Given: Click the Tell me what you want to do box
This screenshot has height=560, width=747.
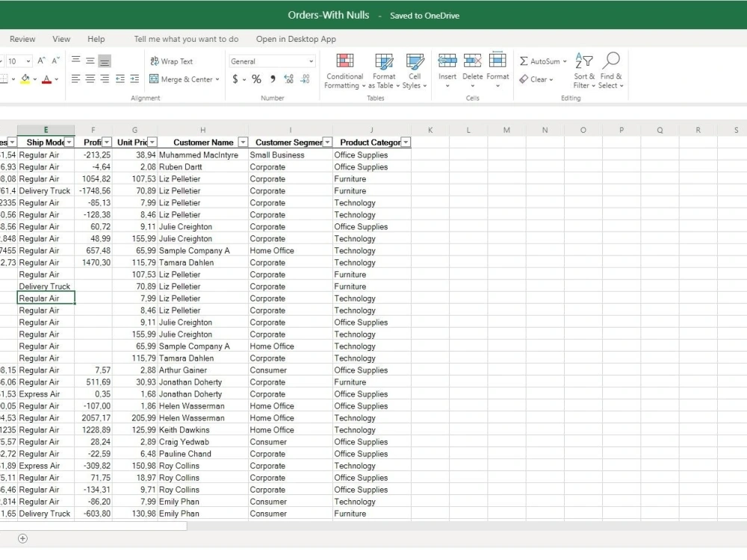Looking at the screenshot, I should (x=185, y=39).
